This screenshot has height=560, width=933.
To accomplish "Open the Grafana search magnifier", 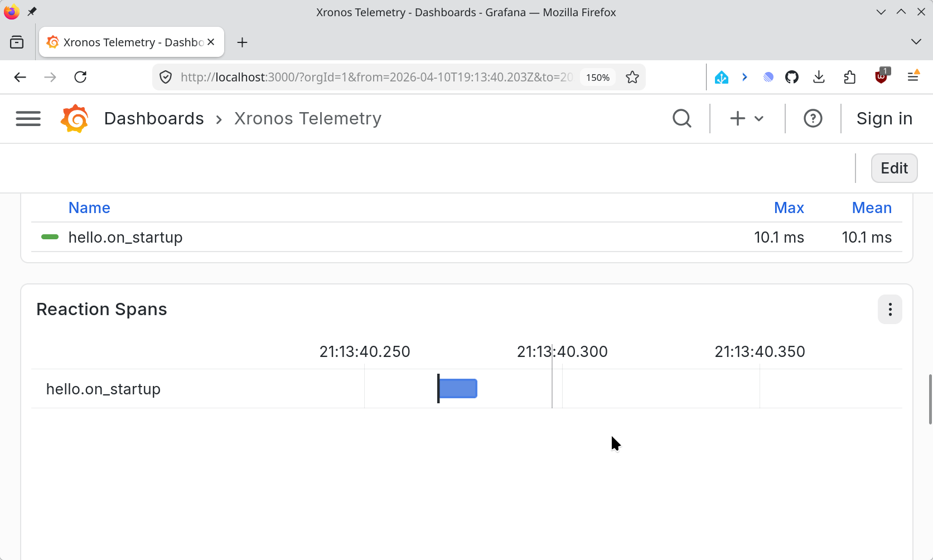I will (x=681, y=119).
